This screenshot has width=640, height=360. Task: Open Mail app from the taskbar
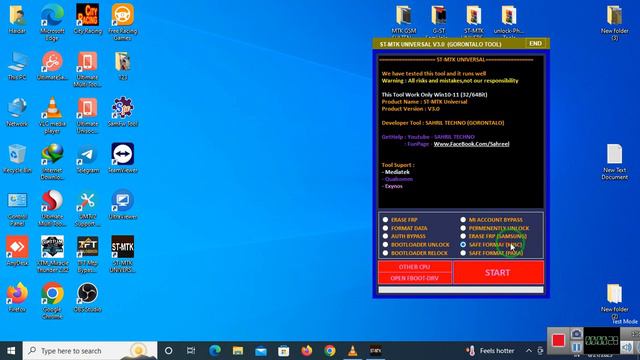[261, 351]
